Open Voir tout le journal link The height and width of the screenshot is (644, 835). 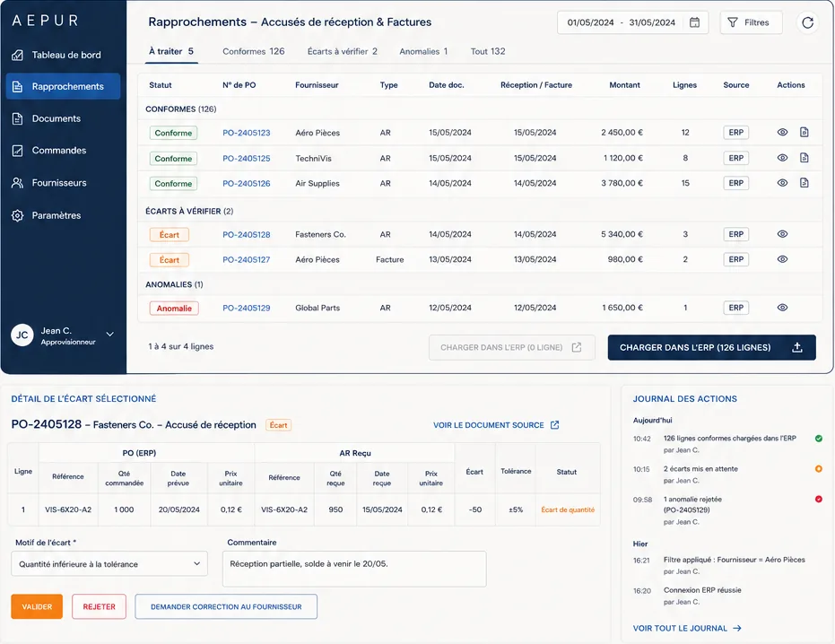click(x=687, y=628)
